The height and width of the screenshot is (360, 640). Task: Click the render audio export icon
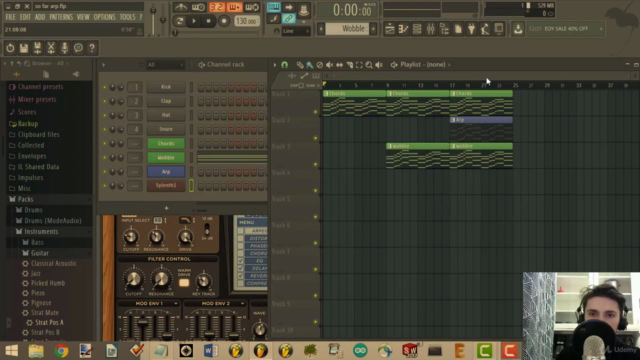click(37, 48)
